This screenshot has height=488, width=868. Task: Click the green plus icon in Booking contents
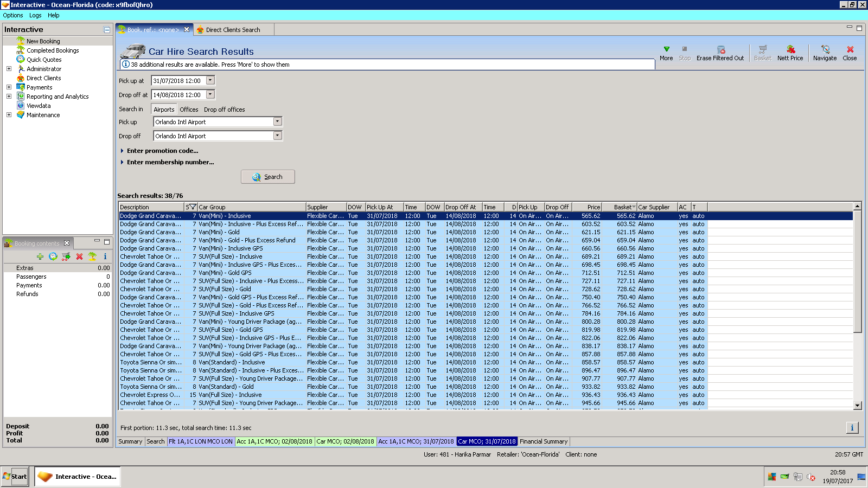pyautogui.click(x=40, y=256)
